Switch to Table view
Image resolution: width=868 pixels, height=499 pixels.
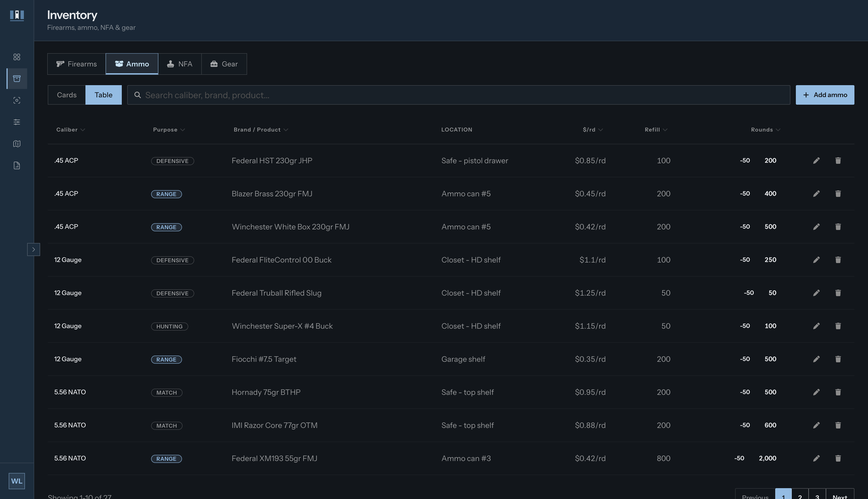(104, 95)
